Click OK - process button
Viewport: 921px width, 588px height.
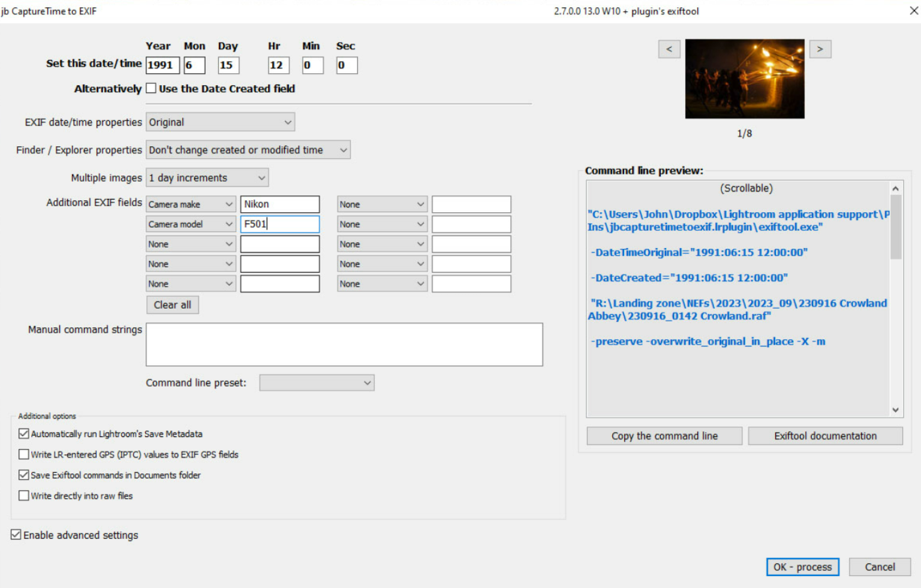click(x=802, y=567)
